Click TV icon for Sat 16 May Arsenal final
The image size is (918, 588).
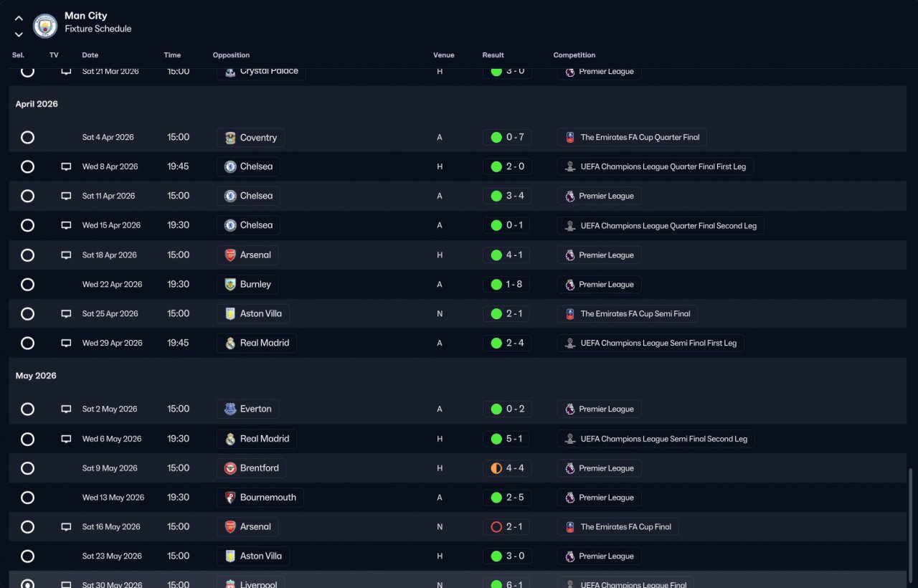pyautogui.click(x=66, y=526)
